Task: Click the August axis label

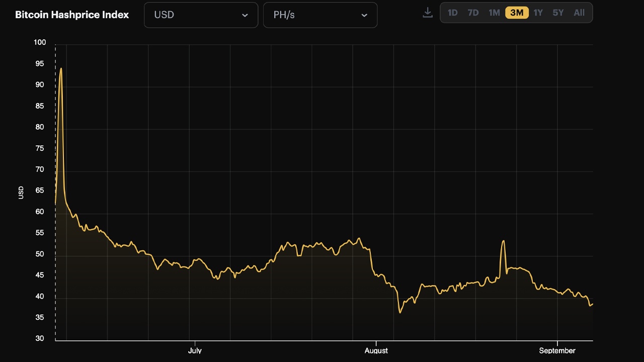Action: tap(376, 351)
